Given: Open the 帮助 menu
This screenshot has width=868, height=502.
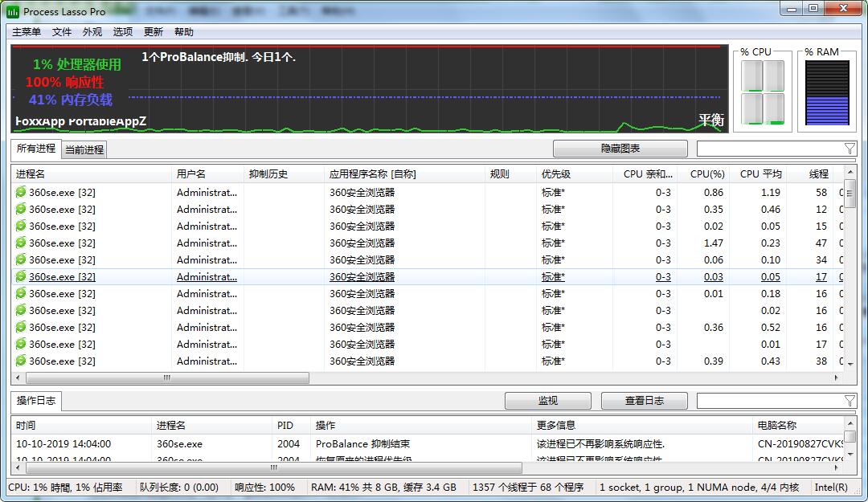Looking at the screenshot, I should pyautogui.click(x=184, y=31).
